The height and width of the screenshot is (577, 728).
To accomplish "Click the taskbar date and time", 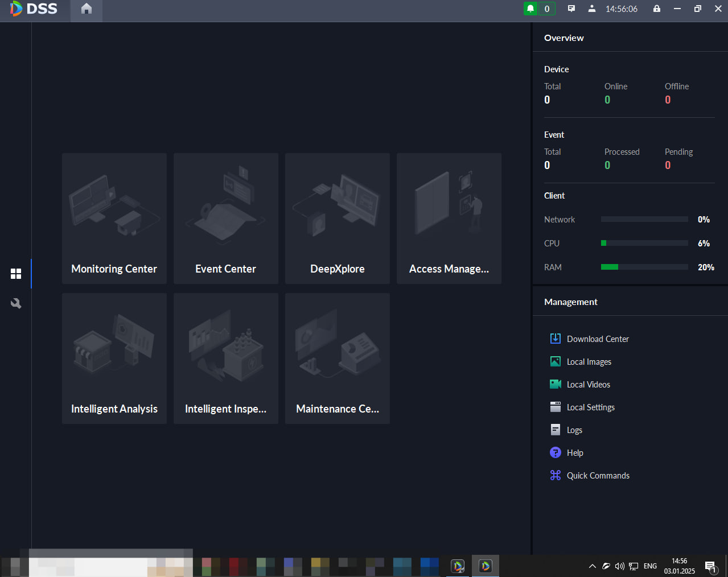I will pyautogui.click(x=680, y=566).
